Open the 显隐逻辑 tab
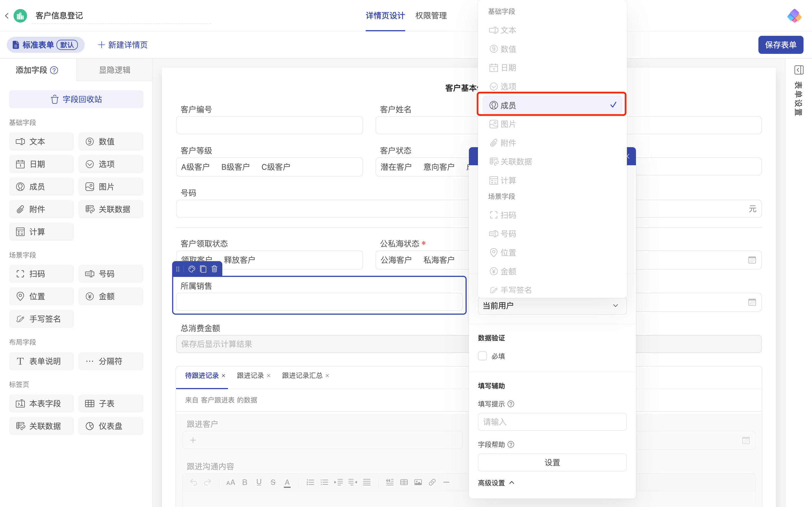The height and width of the screenshot is (507, 812). click(114, 70)
